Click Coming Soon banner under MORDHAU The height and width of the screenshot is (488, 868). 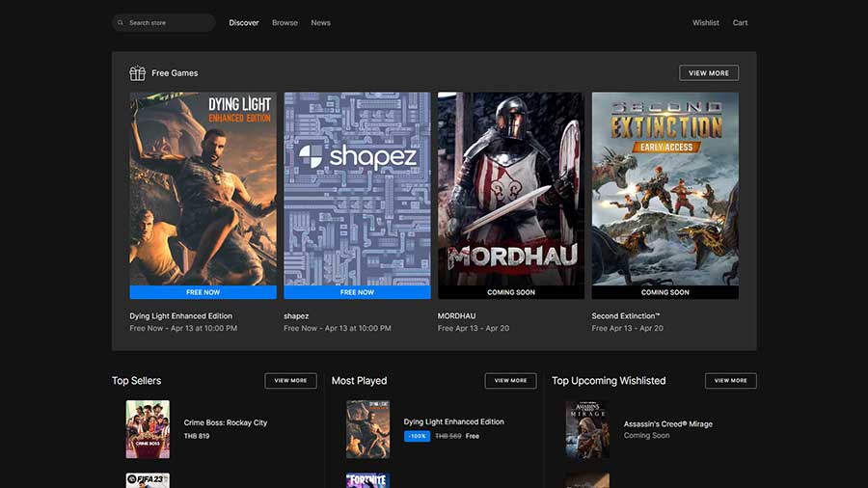click(x=511, y=292)
